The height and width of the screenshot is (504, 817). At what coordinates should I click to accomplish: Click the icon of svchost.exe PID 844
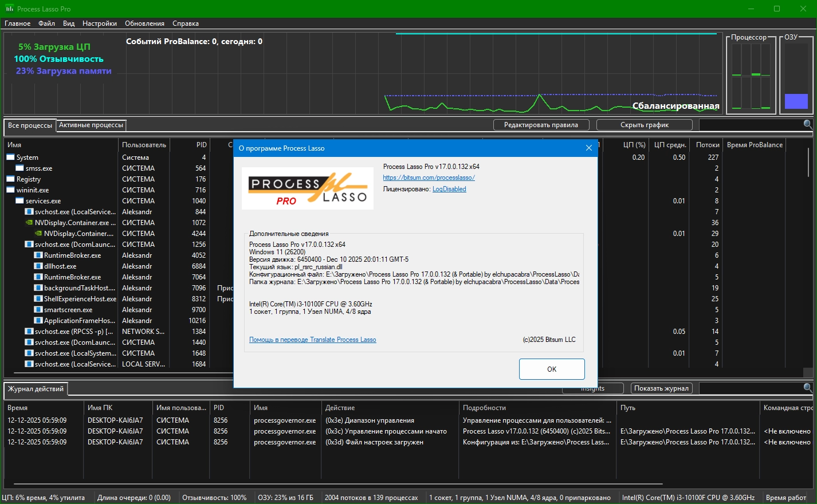click(29, 211)
